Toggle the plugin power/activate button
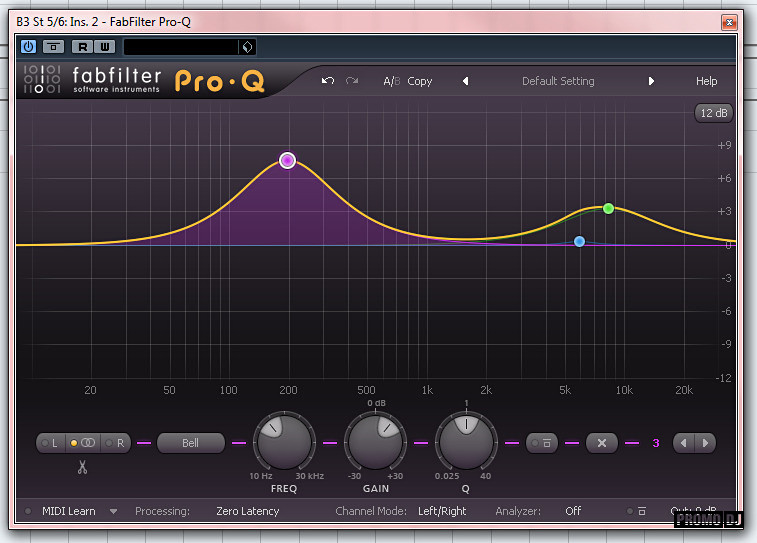The image size is (757, 543). pyautogui.click(x=28, y=47)
